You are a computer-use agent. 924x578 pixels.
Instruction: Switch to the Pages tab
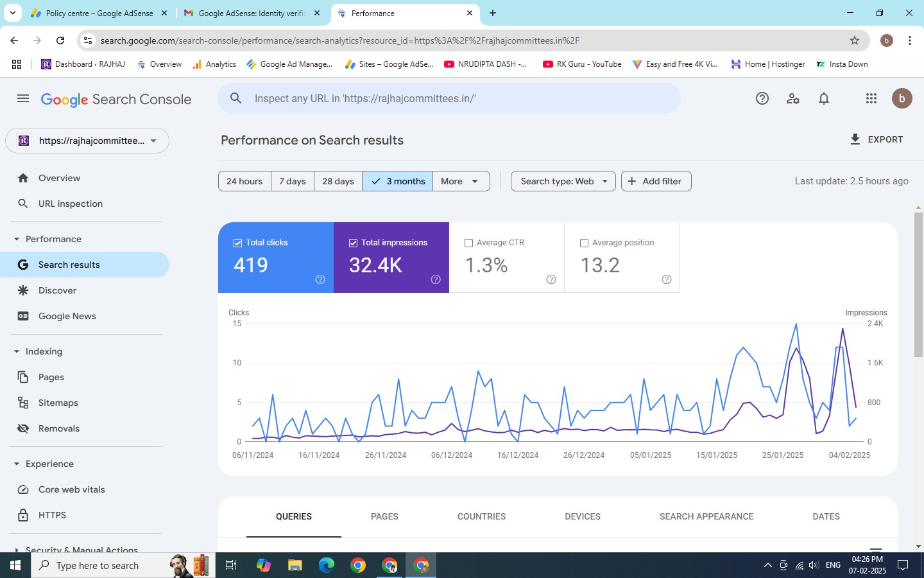point(384,516)
